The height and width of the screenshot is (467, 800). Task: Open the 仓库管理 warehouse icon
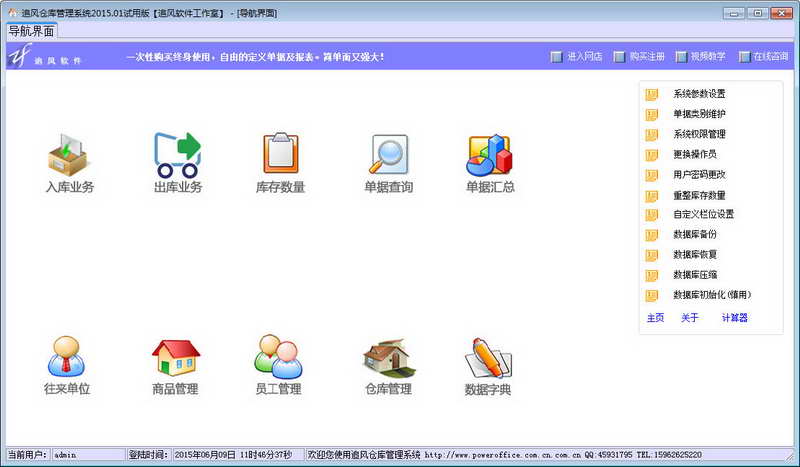[387, 357]
